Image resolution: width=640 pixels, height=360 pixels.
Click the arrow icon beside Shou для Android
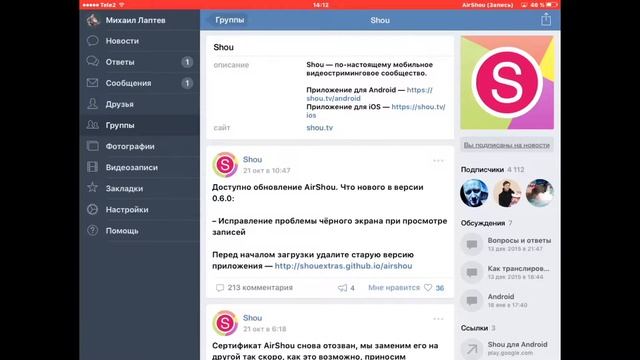(472, 349)
